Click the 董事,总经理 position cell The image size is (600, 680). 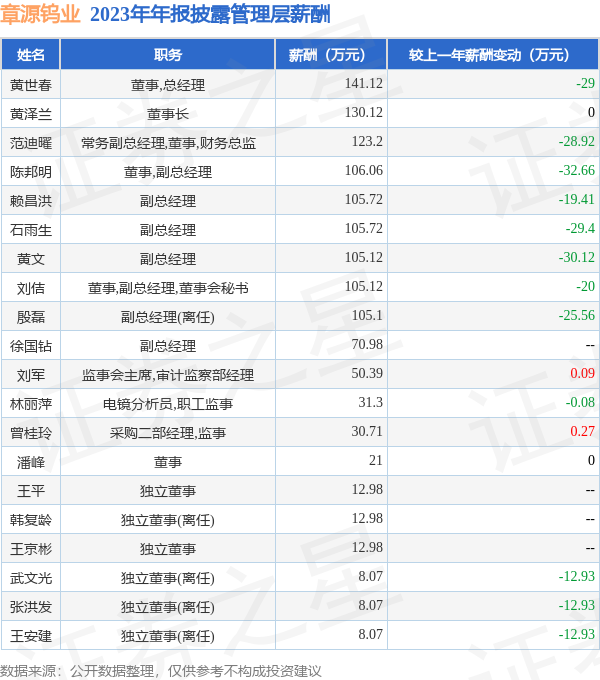168,85
